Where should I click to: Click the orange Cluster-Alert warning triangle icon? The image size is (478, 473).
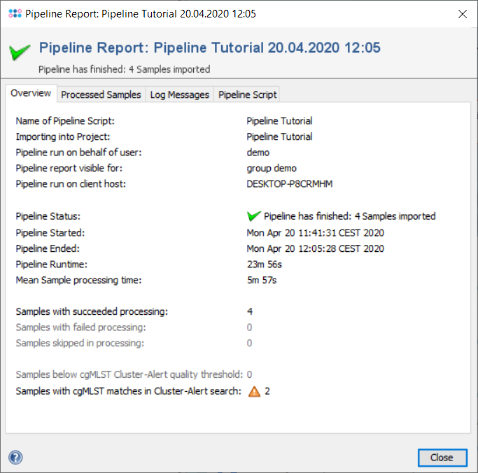pos(254,391)
